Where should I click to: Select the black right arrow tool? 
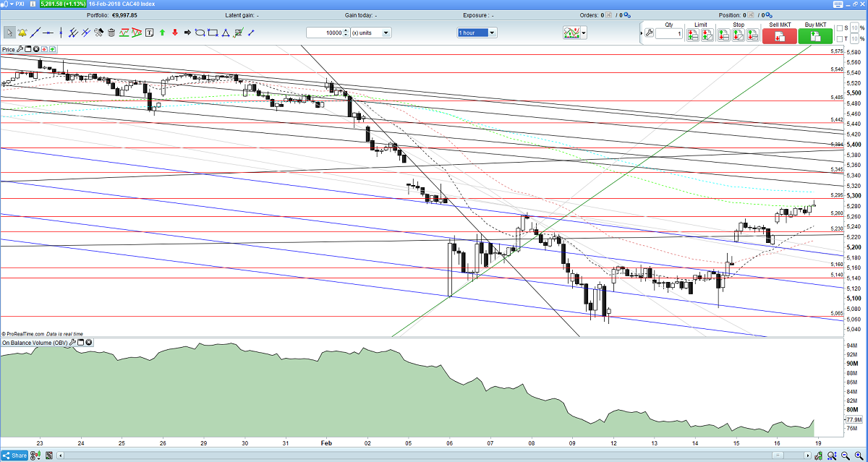pyautogui.click(x=187, y=33)
